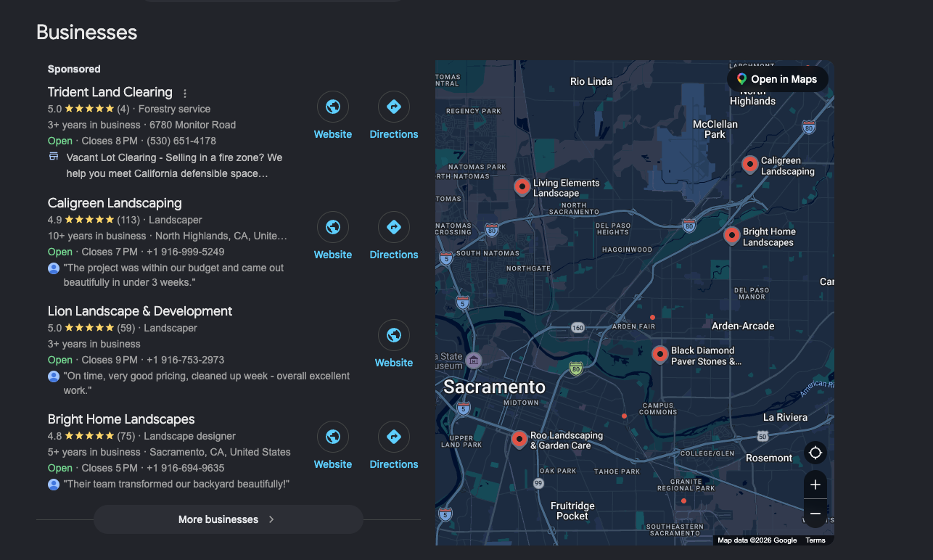Click review 'The project was within our budget'

tap(173, 275)
